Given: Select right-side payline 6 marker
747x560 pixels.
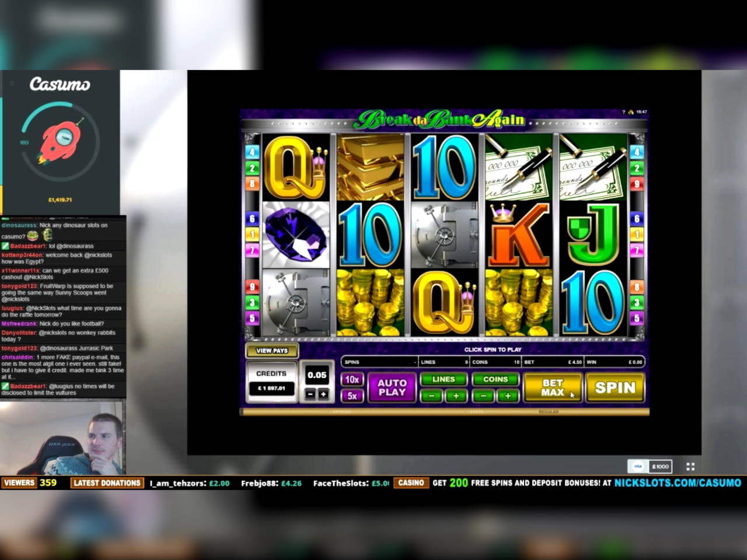Looking at the screenshot, I should pos(637,218).
